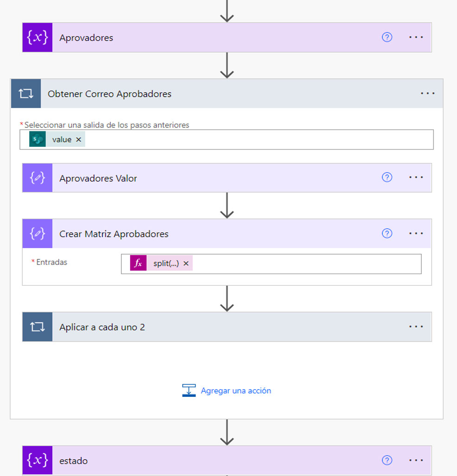
Task: Open the Aprovadores step options menu
Action: (x=416, y=38)
